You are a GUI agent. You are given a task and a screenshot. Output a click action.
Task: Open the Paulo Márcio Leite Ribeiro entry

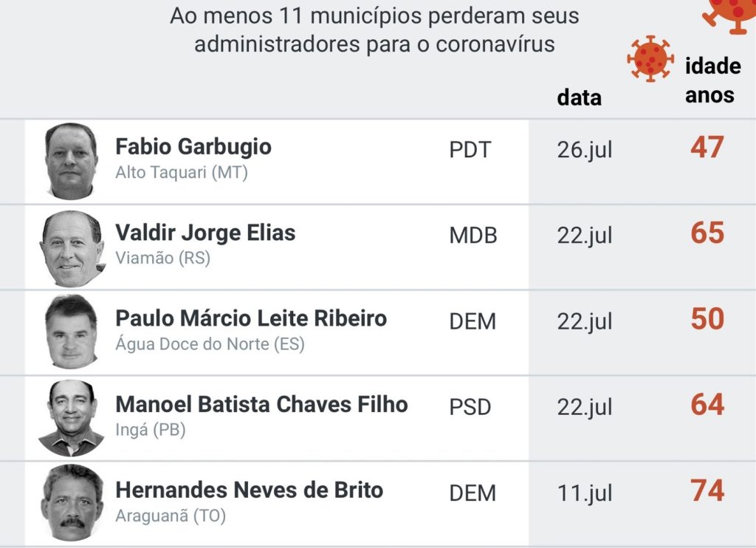coord(251,318)
